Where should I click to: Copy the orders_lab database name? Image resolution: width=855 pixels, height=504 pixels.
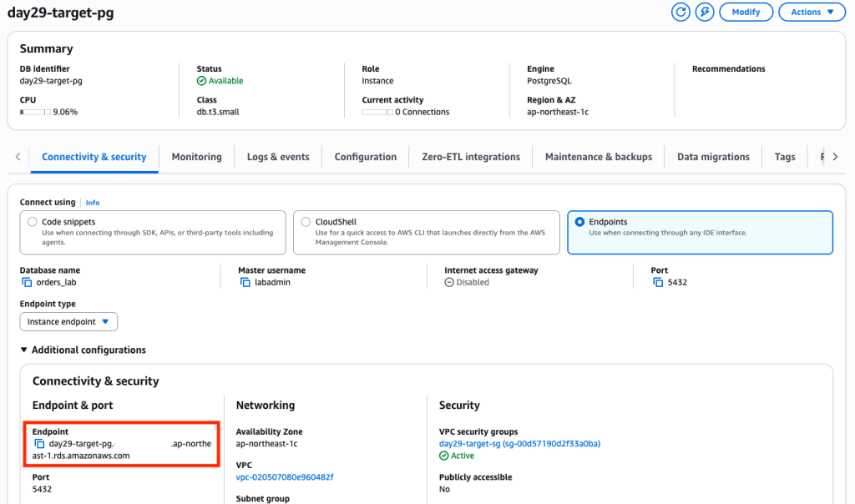27,282
